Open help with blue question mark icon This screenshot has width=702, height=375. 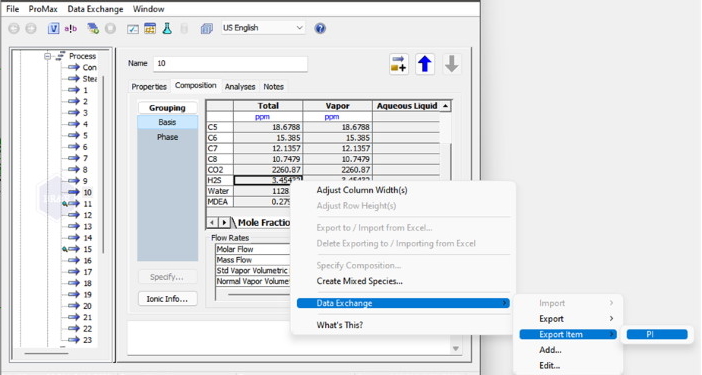pyautogui.click(x=320, y=28)
